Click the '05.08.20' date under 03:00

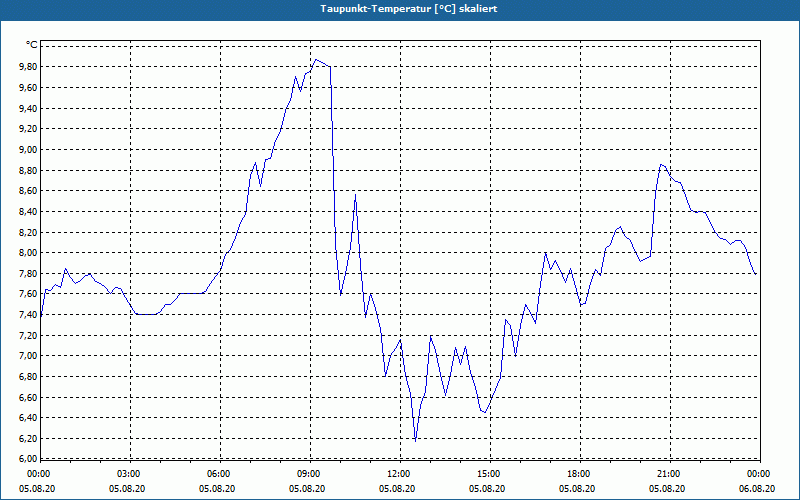click(x=128, y=489)
